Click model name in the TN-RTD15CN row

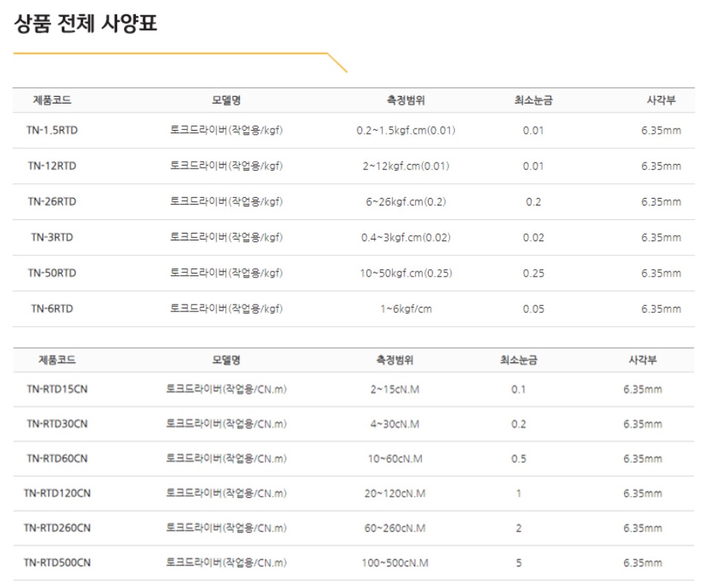[x=226, y=389]
